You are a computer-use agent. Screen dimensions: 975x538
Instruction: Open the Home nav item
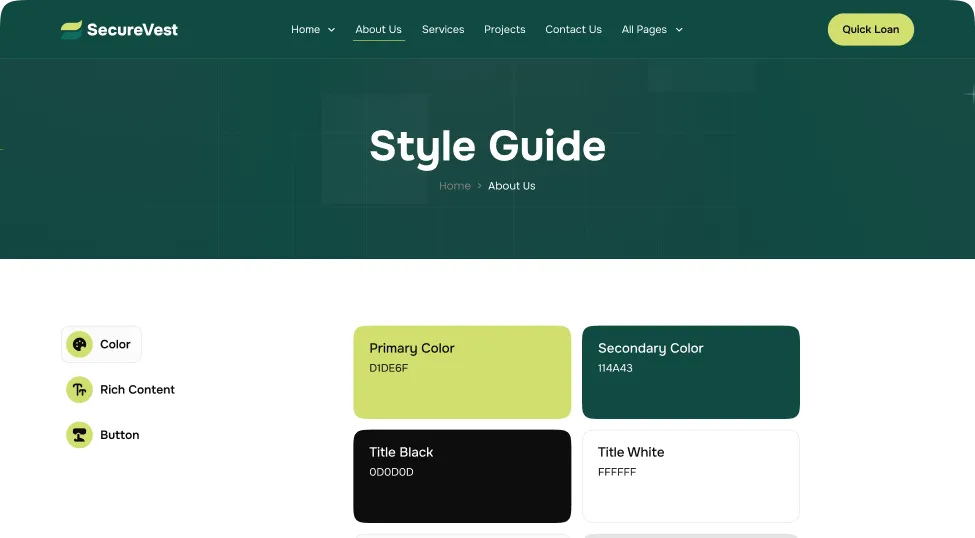click(x=305, y=29)
